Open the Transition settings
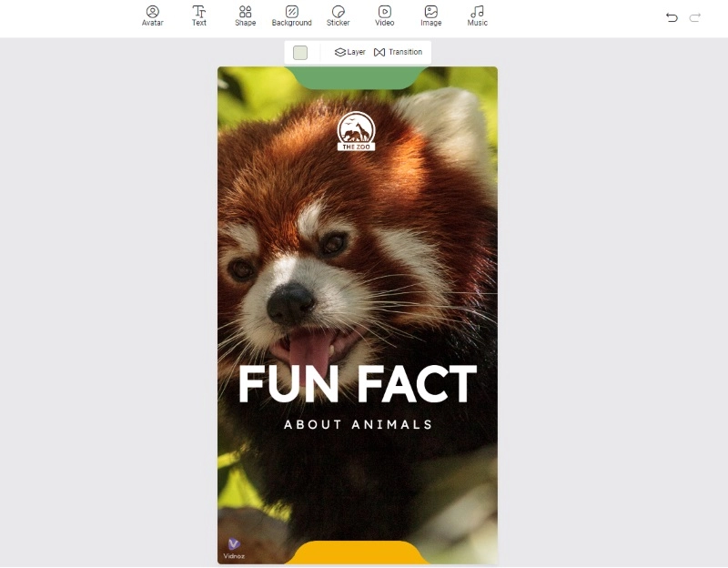The height and width of the screenshot is (568, 728). pos(399,53)
